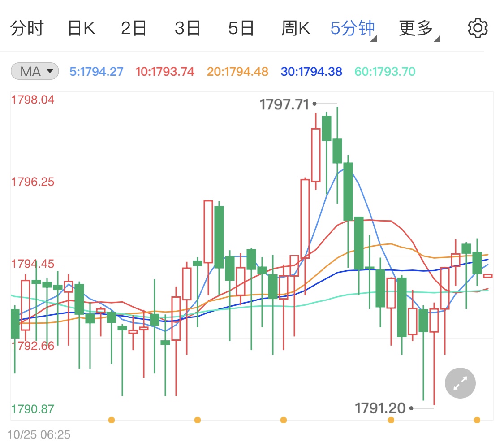Click the low price label 1791.20
The width and height of the screenshot is (504, 443).
(x=380, y=408)
